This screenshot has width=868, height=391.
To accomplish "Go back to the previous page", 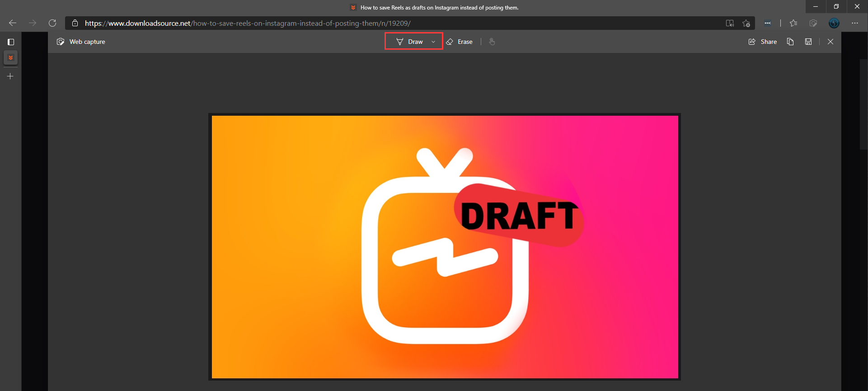I will [13, 23].
